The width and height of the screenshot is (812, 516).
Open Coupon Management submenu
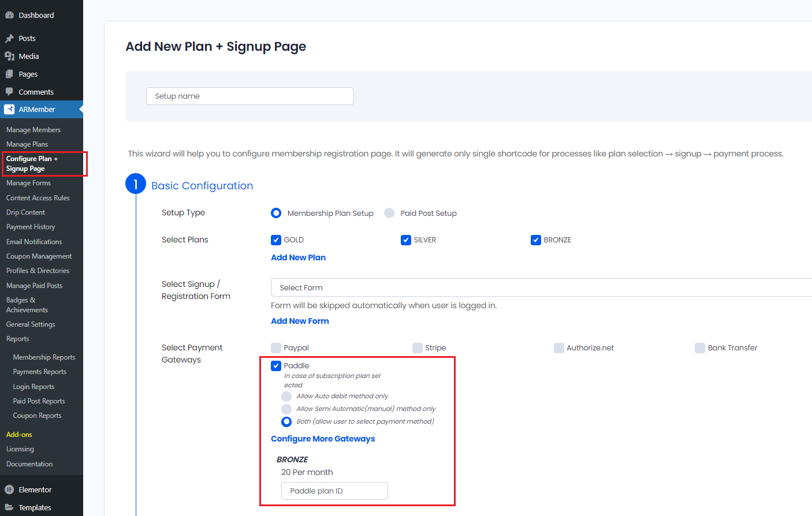[39, 256]
